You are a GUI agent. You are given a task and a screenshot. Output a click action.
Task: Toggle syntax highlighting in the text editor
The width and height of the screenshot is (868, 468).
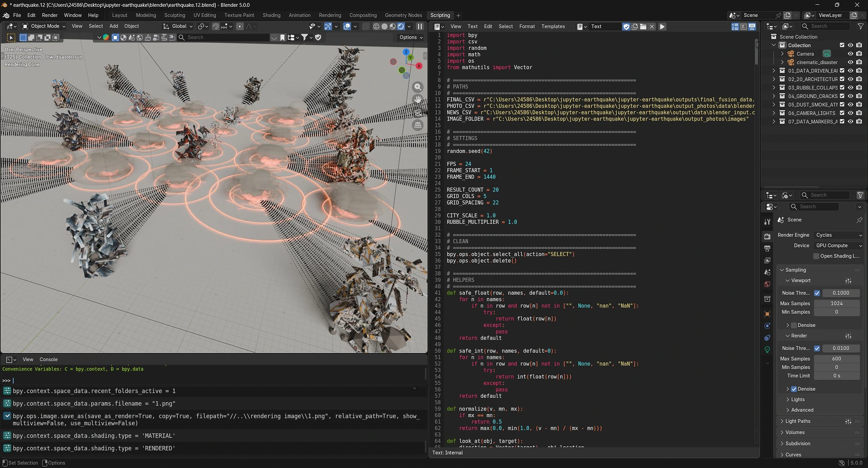coord(752,26)
